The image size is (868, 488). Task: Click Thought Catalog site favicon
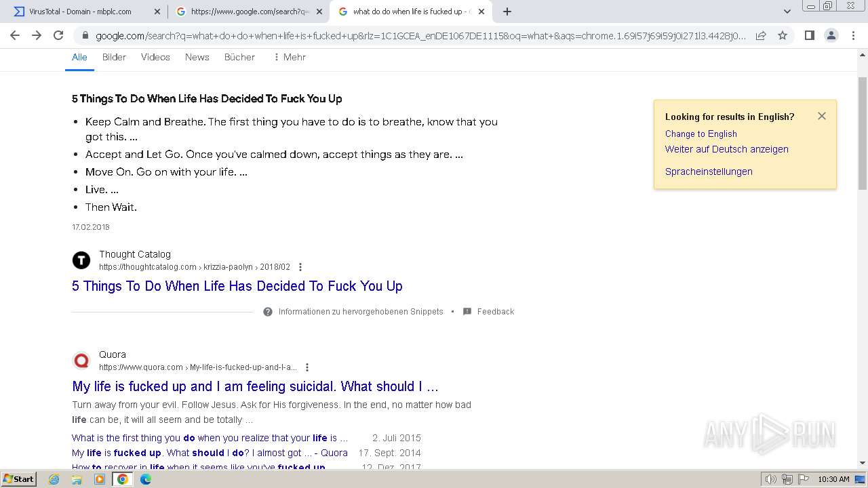coord(81,260)
